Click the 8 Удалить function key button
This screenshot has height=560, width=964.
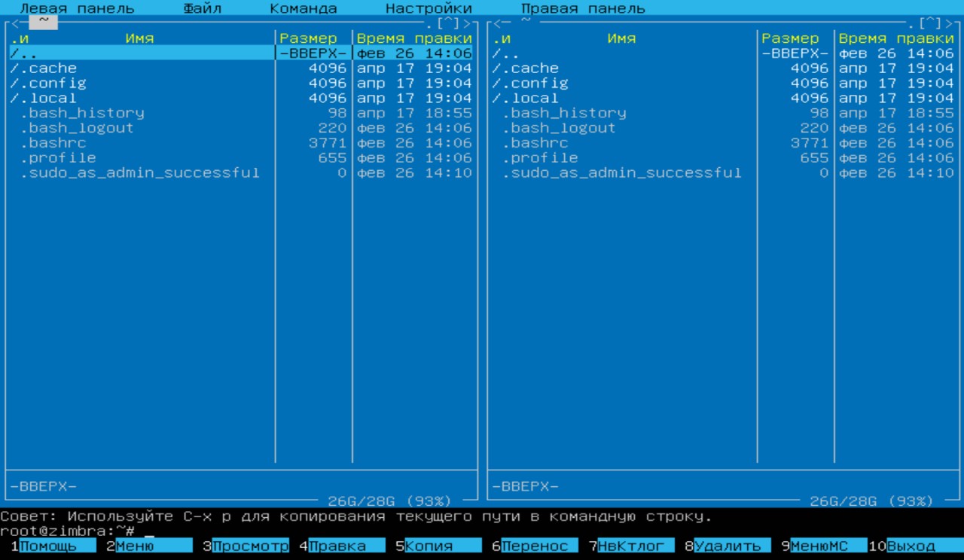(728, 546)
